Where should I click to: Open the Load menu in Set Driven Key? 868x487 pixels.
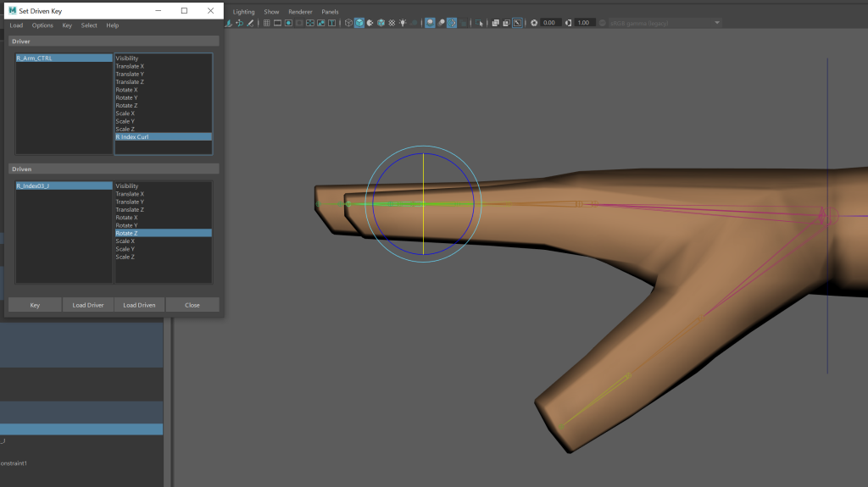16,25
